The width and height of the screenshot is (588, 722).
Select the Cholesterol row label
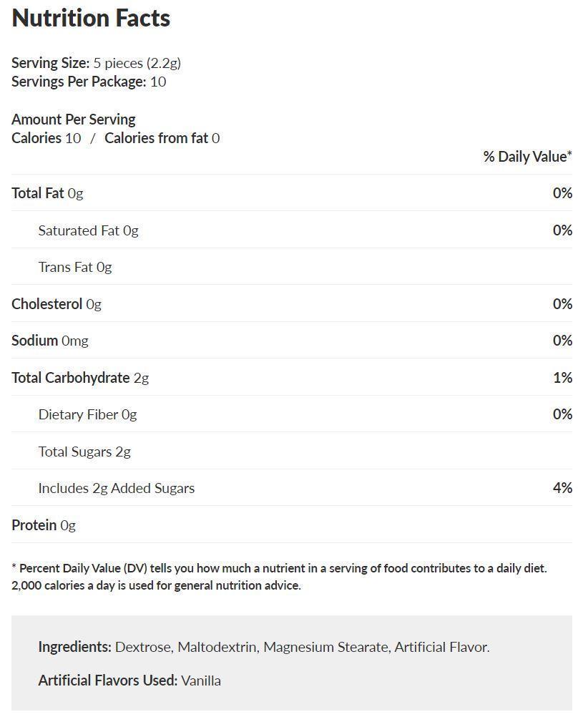pos(56,304)
